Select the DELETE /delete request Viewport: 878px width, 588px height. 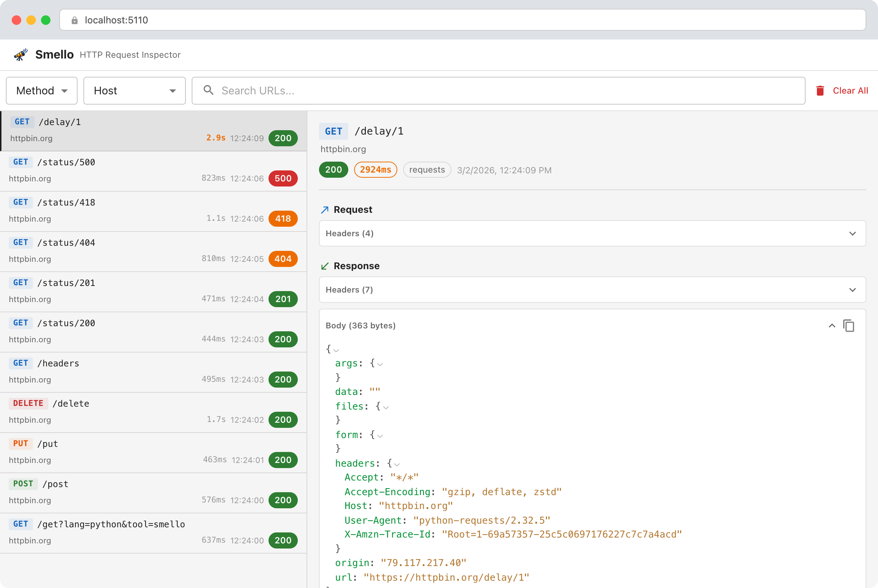click(x=153, y=412)
